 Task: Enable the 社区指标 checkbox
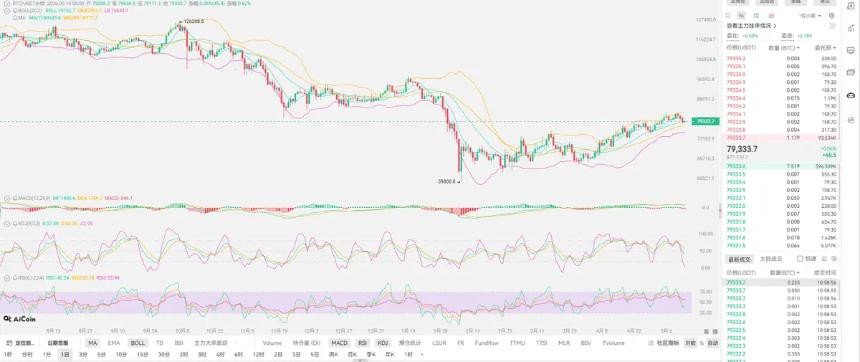point(651,343)
